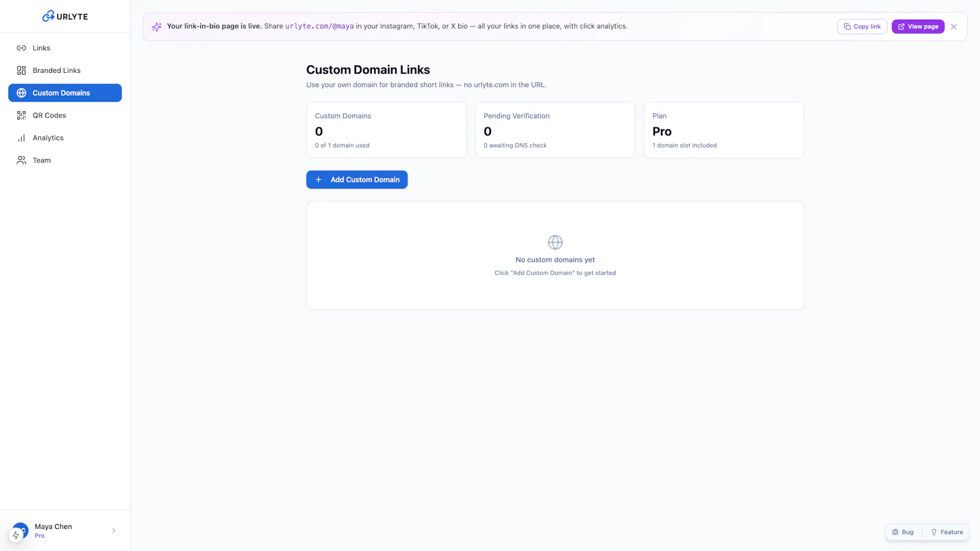Click the Custom Domains globe icon
980x551 pixels.
pos(21,93)
